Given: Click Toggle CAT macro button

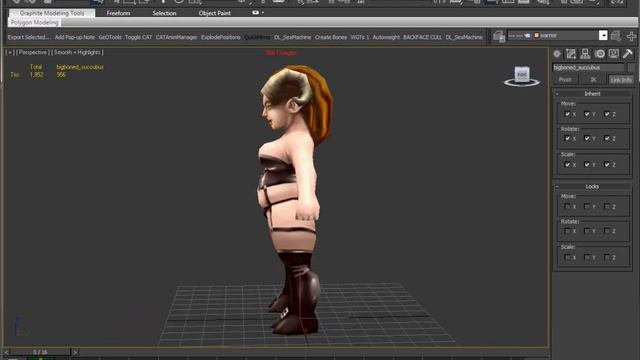Looking at the screenshot, I should [x=138, y=37].
